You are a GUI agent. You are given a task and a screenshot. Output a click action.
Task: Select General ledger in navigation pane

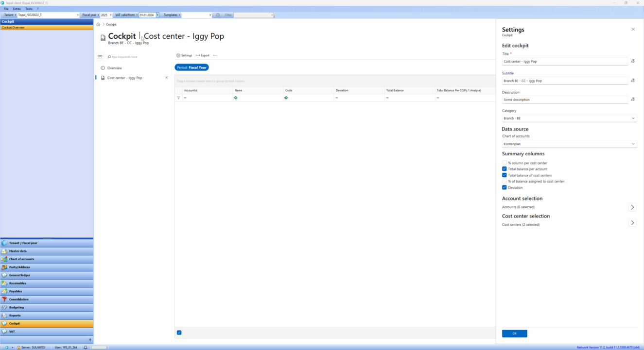pos(19,275)
